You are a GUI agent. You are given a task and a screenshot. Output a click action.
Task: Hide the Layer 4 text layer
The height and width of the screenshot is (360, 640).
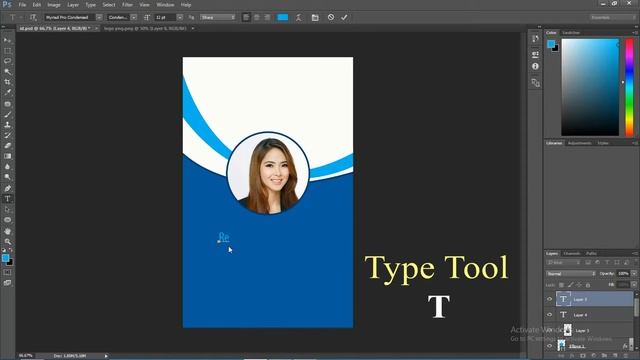(x=549, y=315)
